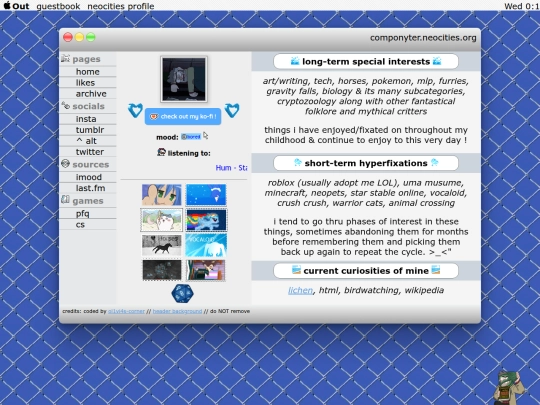Click the Vocaloid stamp image

click(206, 245)
